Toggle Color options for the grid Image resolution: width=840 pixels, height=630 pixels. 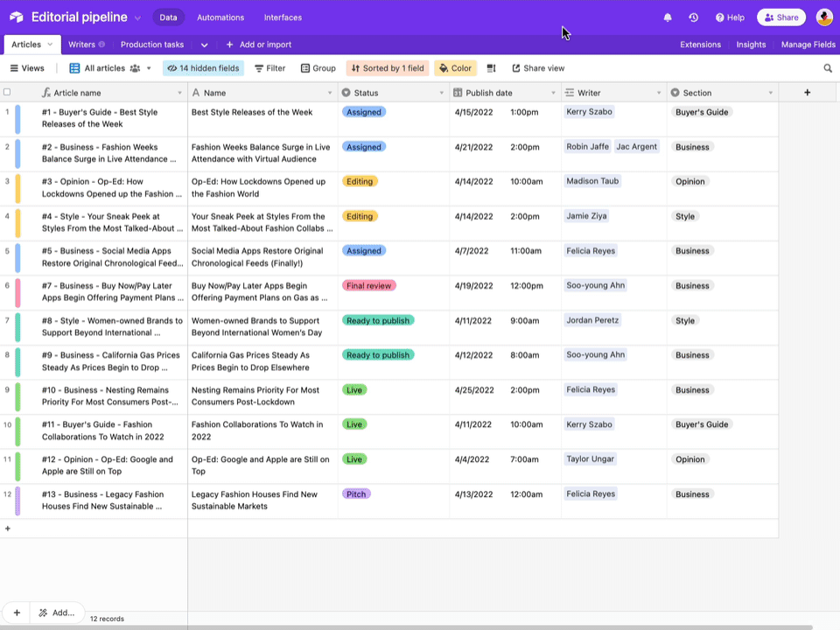(454, 67)
